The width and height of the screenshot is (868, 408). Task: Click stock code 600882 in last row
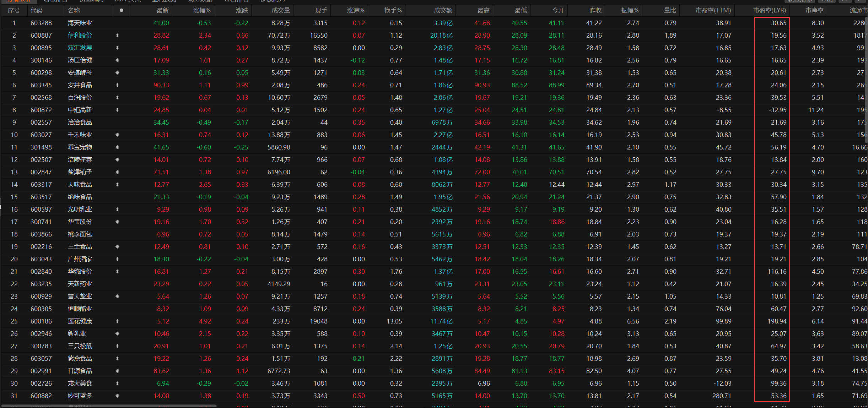[41, 396]
